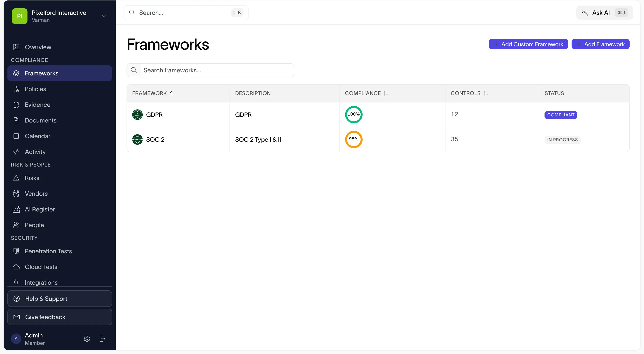The width and height of the screenshot is (644, 354).
Task: Open Help & Support
Action: (60, 299)
